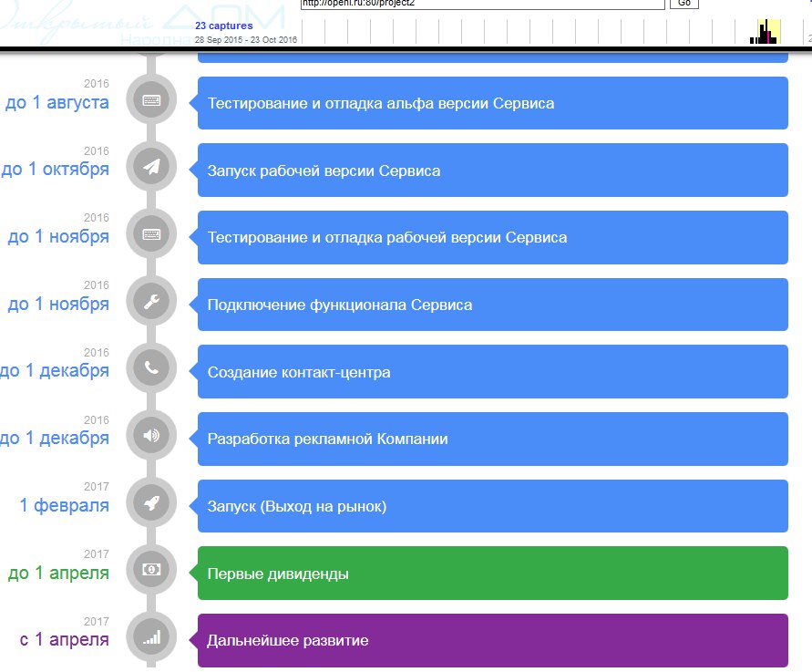This screenshot has height=672, width=812.
Task: Open 'Создание контакт-центра' block
Action: click(492, 371)
